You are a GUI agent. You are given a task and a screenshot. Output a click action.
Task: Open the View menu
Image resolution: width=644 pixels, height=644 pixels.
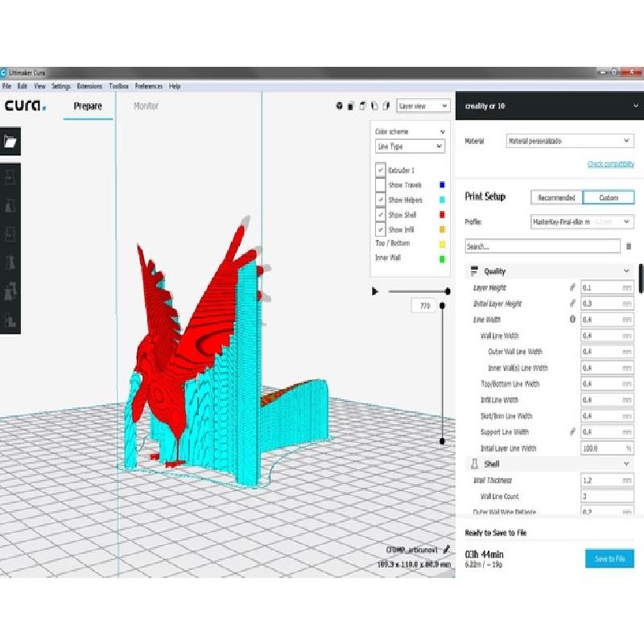(x=39, y=86)
